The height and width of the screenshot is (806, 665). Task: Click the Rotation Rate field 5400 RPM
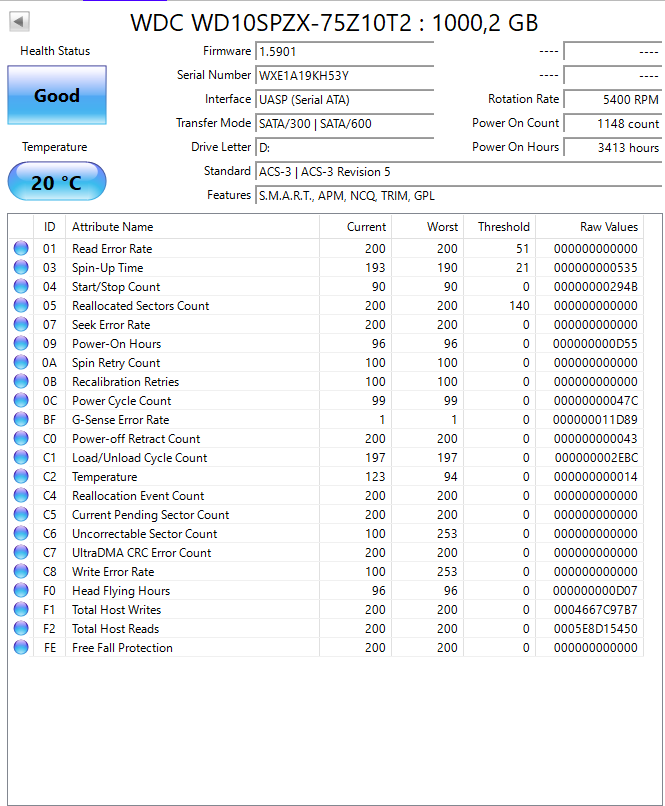(x=613, y=100)
